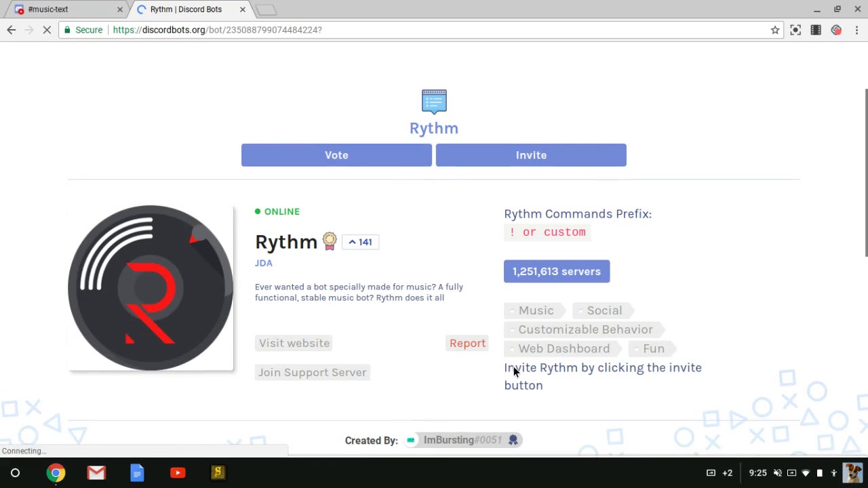Click Join Support Server
The width and height of the screenshot is (868, 488).
point(312,372)
